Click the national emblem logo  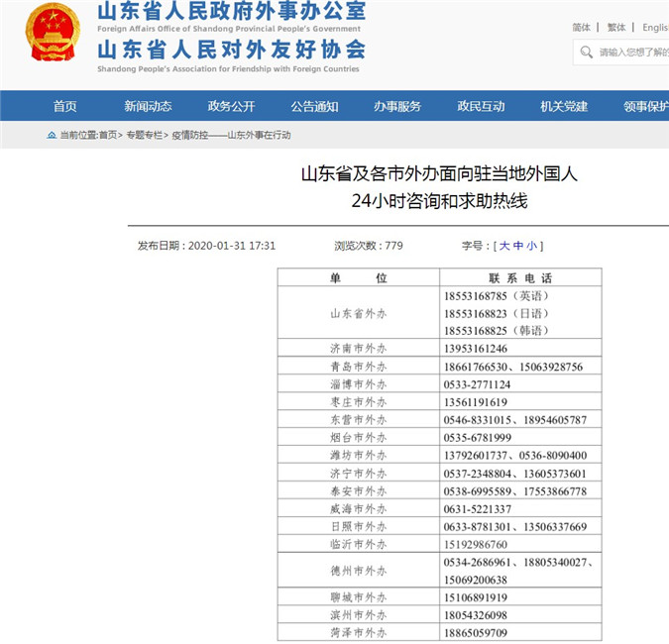[x=53, y=32]
